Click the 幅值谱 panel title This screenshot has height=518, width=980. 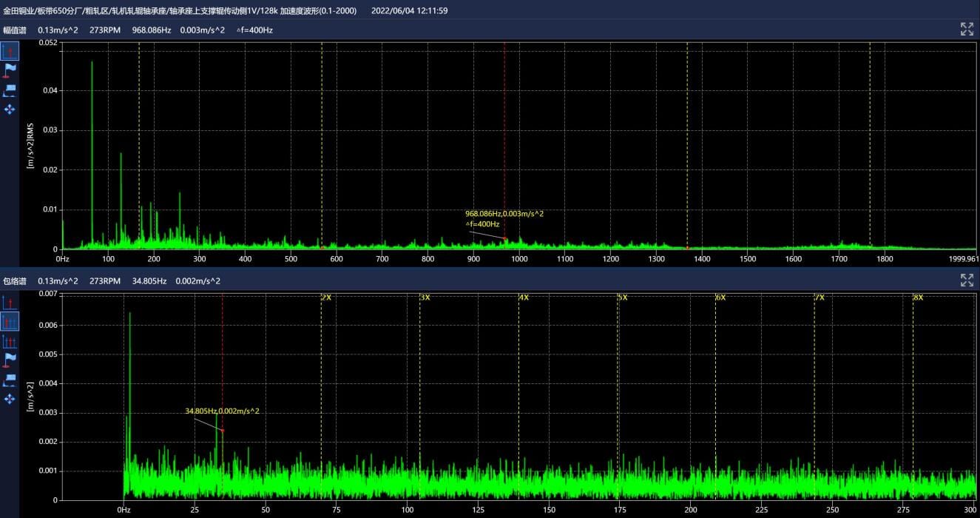[15, 30]
